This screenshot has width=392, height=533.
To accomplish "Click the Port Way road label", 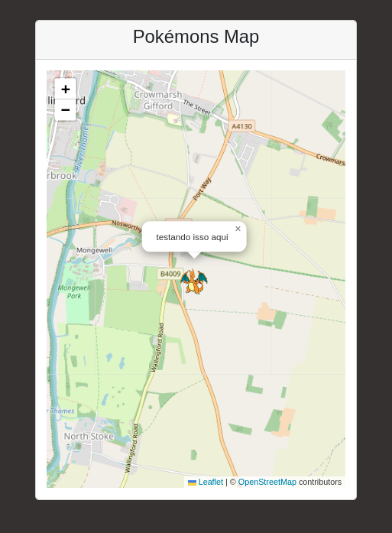I will click(x=202, y=189).
